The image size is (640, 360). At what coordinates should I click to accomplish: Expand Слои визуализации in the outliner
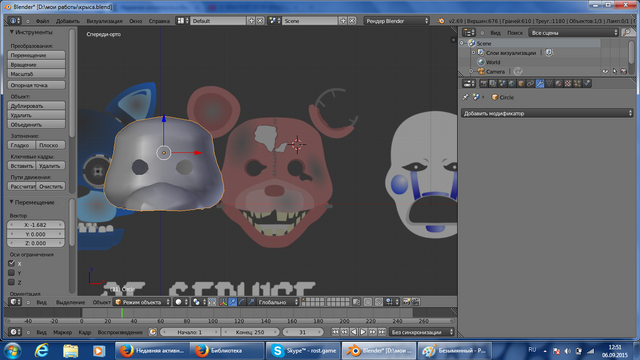tap(473, 53)
